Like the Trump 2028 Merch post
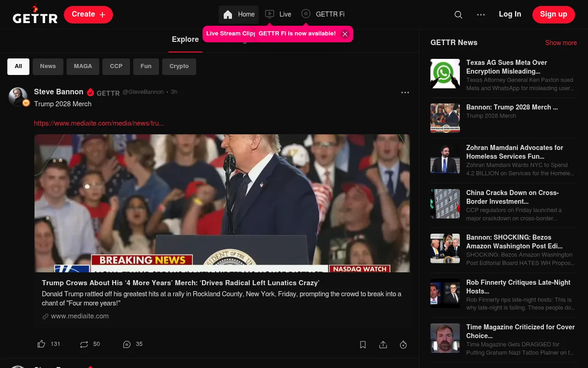 click(41, 344)
